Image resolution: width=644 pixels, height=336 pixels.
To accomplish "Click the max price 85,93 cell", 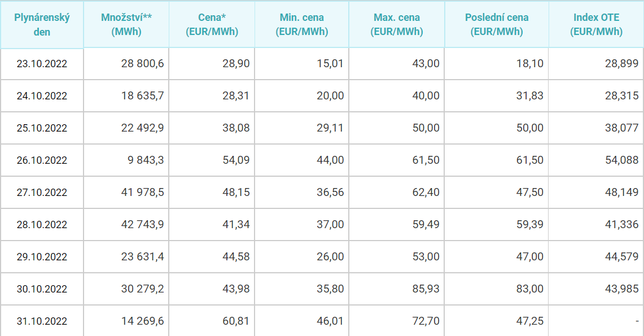I will click(x=397, y=289).
